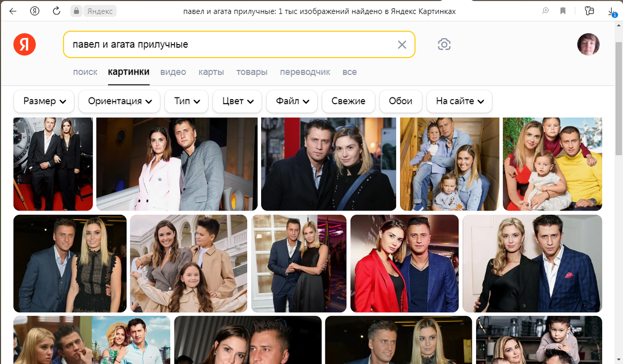Open the 'Тип' filter dropdown
The image size is (623, 364).
186,101
